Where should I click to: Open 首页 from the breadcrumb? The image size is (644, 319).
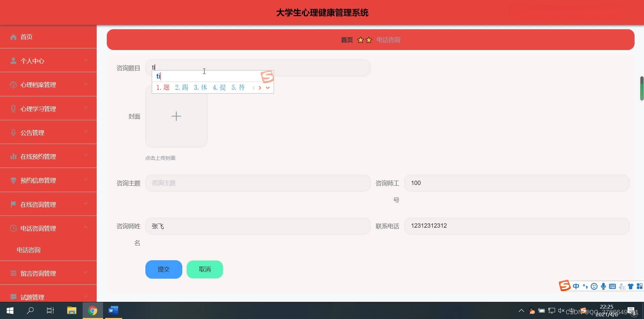coord(347,40)
